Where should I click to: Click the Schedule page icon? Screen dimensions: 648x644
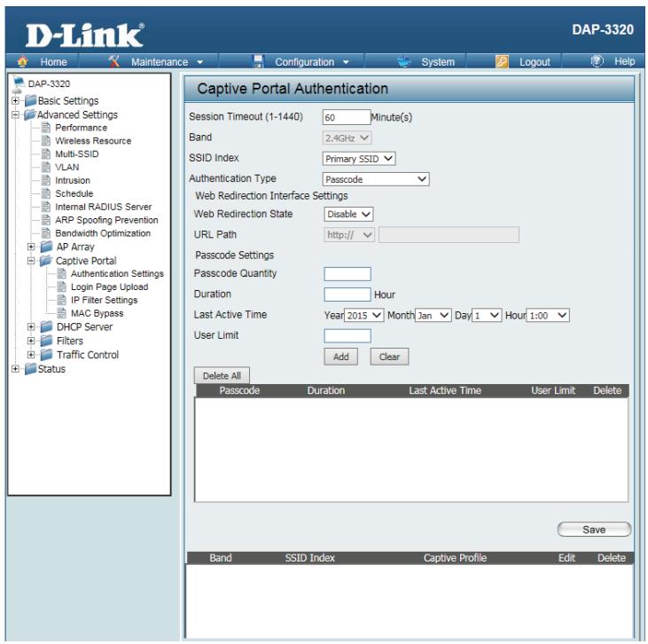(46, 193)
